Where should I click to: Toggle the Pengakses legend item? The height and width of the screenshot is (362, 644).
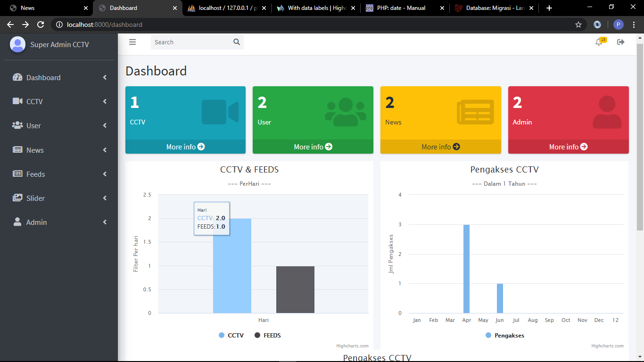[x=504, y=335]
